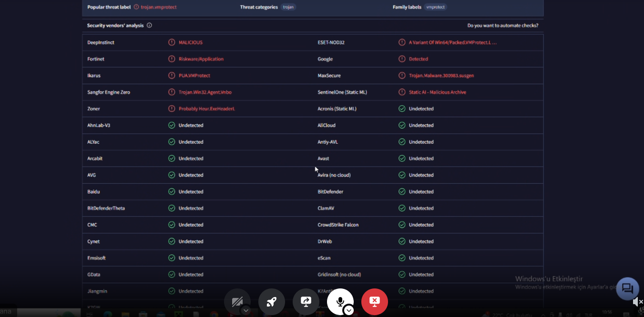Click the Avira (no cloud) vendor name

(x=334, y=175)
